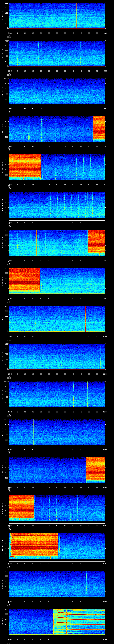
Task: Click the Frequency (Hz) label of 11:01:00 panel
Action: [3, 16]
